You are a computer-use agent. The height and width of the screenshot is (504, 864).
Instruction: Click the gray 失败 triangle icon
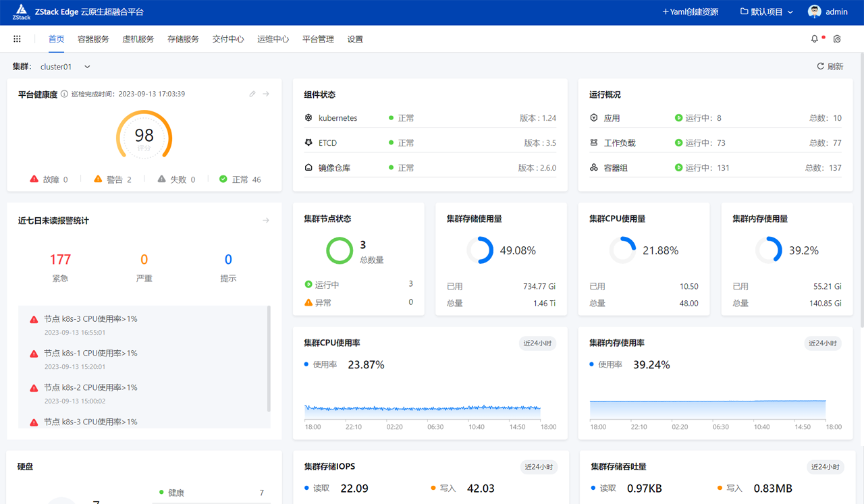point(161,179)
